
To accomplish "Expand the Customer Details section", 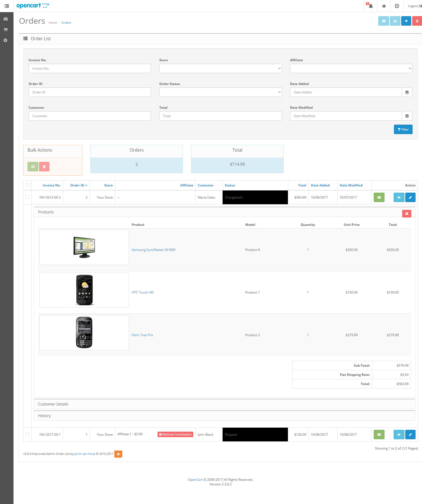I will click(53, 404).
